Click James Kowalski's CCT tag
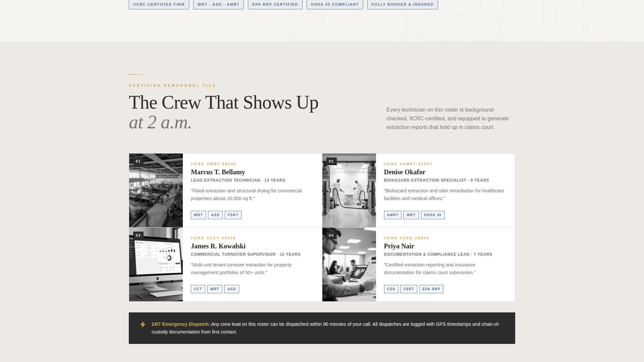This screenshot has width=644, height=362. pos(198,289)
